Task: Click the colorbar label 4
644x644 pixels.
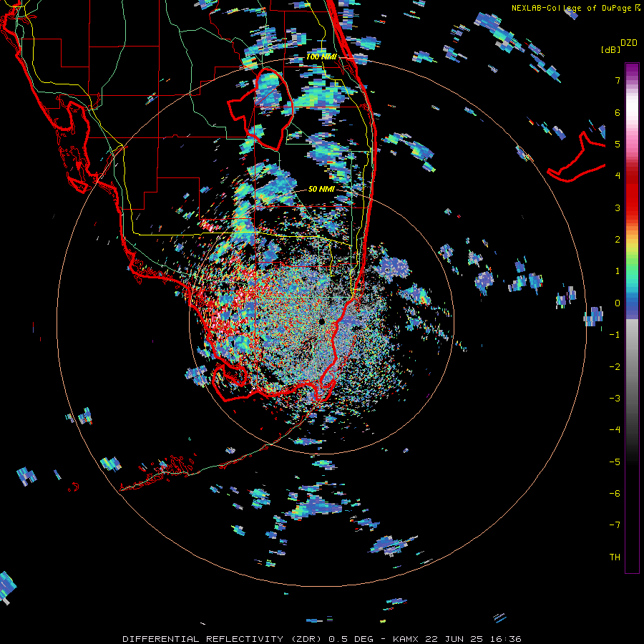Action: point(618,176)
